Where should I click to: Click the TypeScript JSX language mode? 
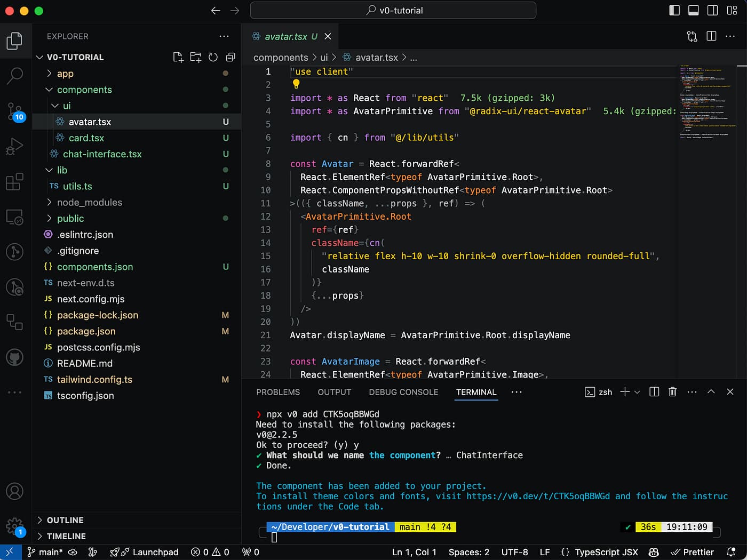pos(606,552)
